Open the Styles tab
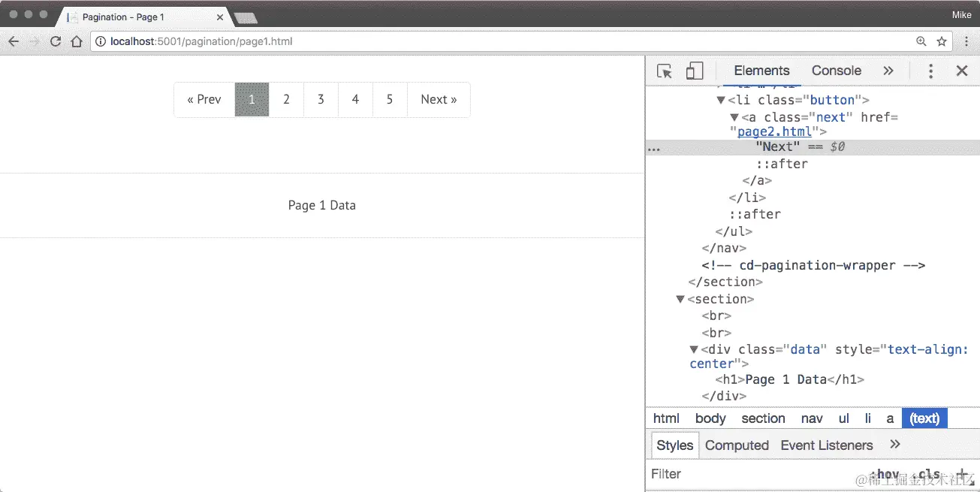Viewport: 980px width, 492px height. 675,445
